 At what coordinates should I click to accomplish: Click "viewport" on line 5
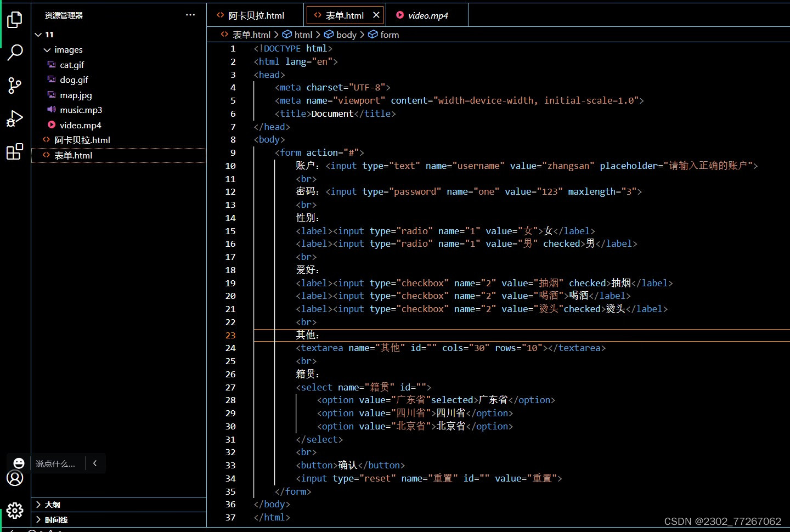pos(359,100)
